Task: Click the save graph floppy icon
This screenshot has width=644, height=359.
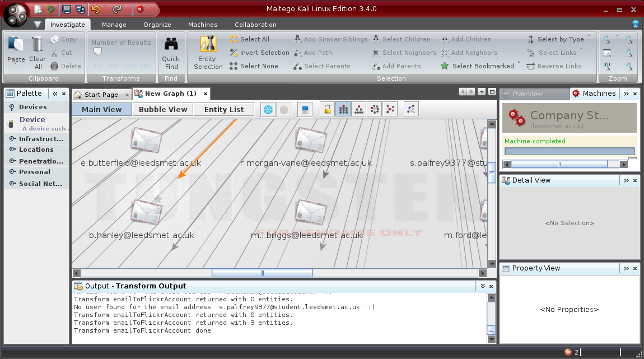Action: [66, 9]
